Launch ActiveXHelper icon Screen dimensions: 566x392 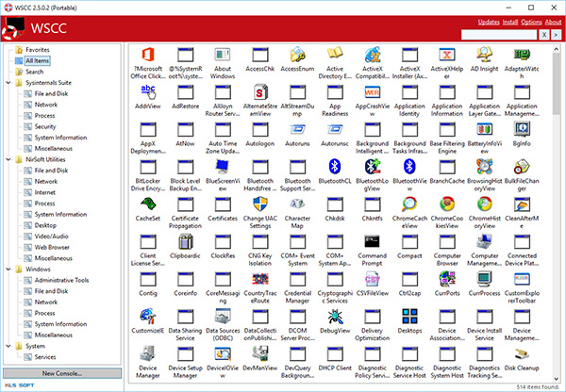tap(447, 56)
